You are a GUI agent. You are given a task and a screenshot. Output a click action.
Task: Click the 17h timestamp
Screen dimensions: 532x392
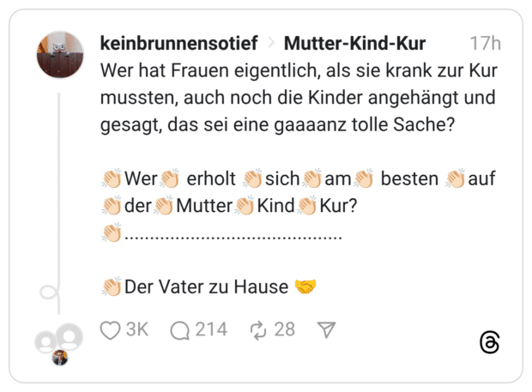point(486,44)
